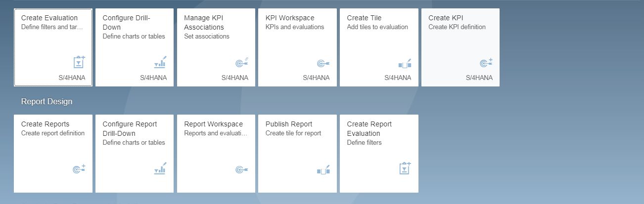Click 'Define charts or tables' under Report Drill-Down

(134, 143)
